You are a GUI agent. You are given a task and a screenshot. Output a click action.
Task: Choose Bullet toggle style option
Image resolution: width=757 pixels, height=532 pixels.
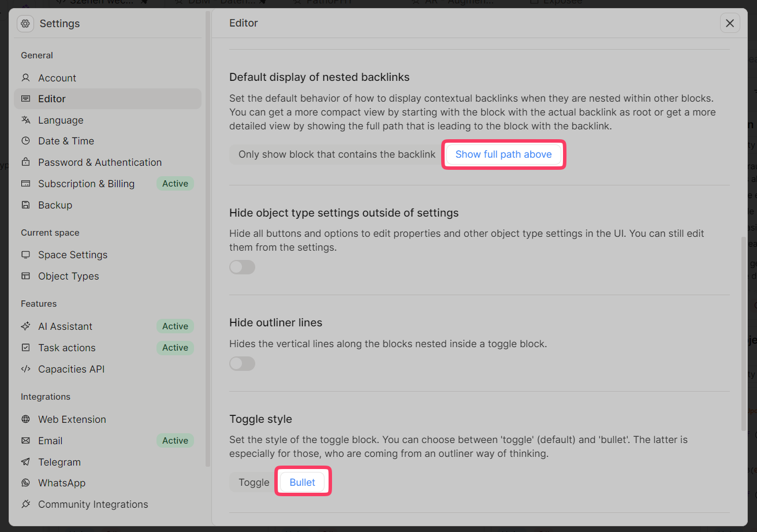[x=303, y=482]
